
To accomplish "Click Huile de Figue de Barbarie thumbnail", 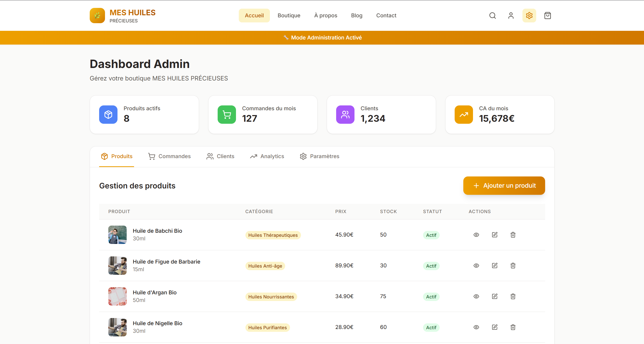I will (x=117, y=266).
